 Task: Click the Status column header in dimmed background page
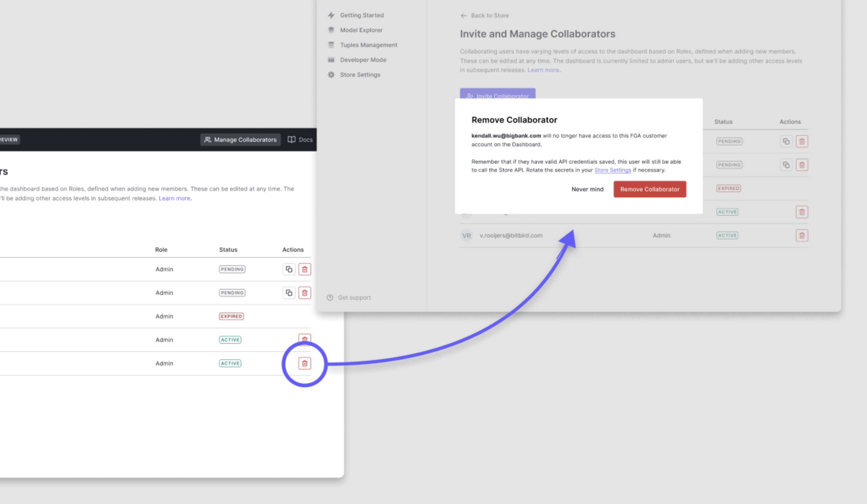[x=723, y=122]
